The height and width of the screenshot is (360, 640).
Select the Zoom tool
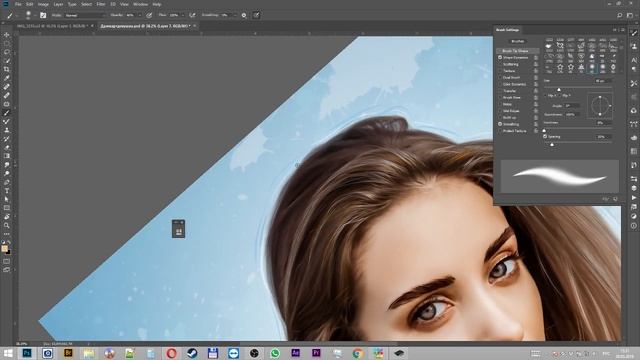coord(7,225)
